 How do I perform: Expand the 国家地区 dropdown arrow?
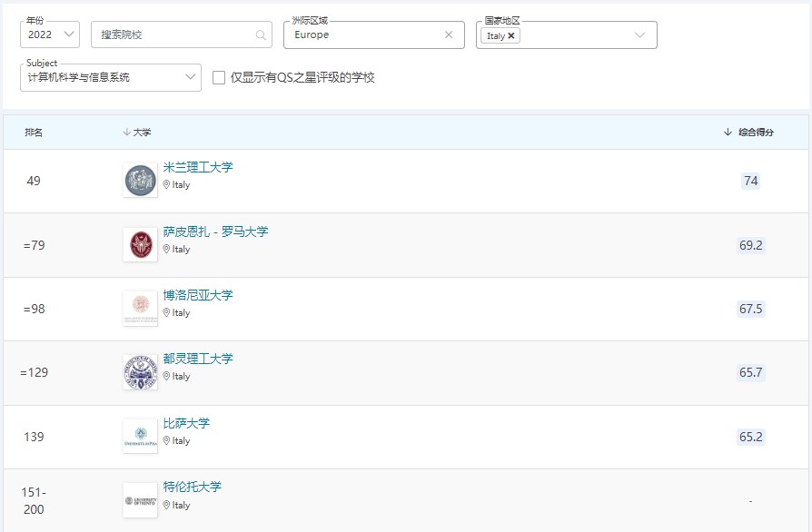[x=639, y=35]
